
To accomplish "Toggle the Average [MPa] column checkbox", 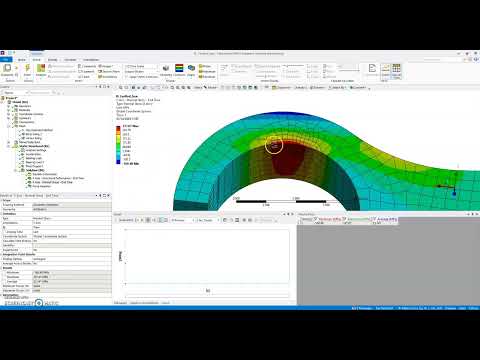I will [374, 219].
